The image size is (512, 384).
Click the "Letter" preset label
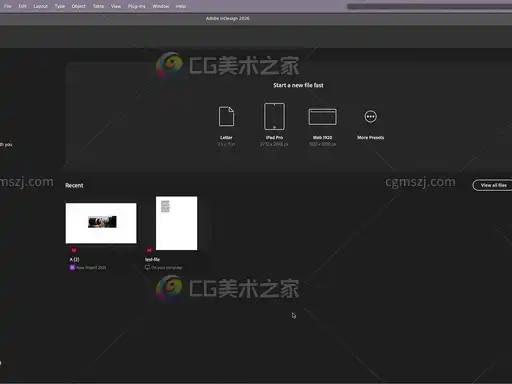coord(226,138)
